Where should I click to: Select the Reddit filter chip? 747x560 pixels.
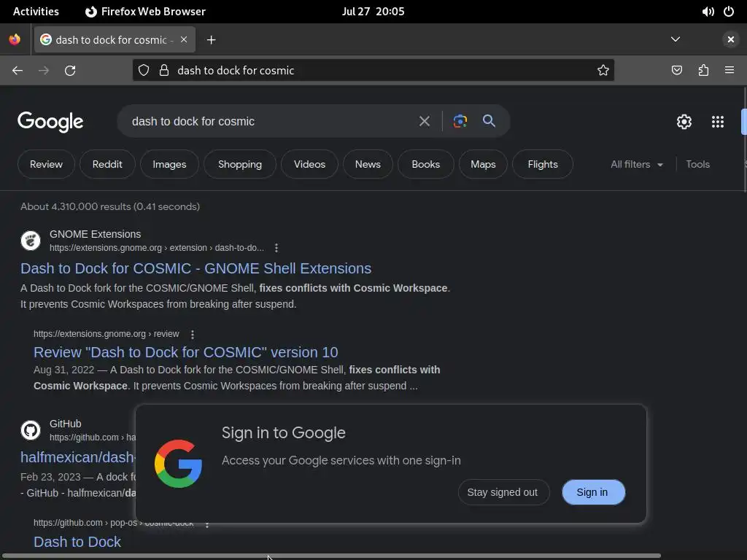click(x=107, y=164)
